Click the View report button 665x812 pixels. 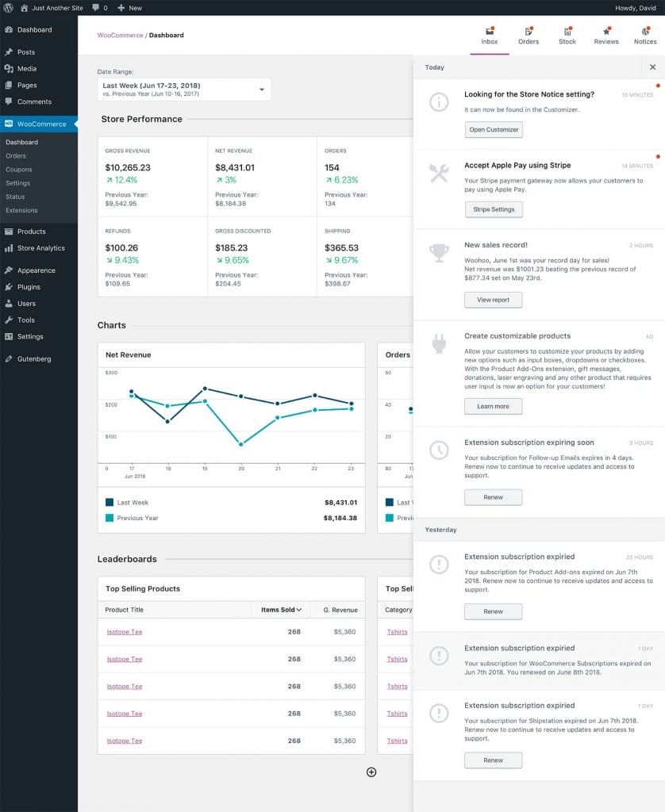493,301
